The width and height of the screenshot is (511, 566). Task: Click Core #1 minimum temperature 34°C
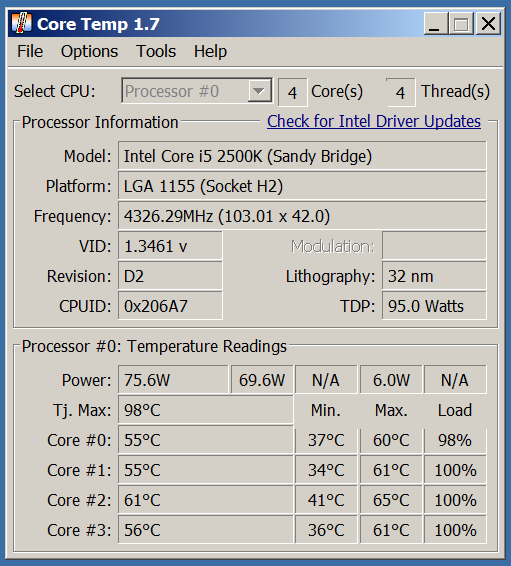click(326, 470)
